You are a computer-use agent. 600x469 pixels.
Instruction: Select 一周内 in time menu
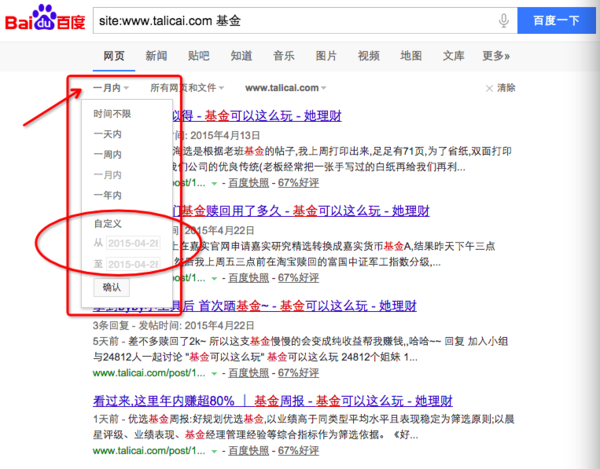(x=108, y=155)
